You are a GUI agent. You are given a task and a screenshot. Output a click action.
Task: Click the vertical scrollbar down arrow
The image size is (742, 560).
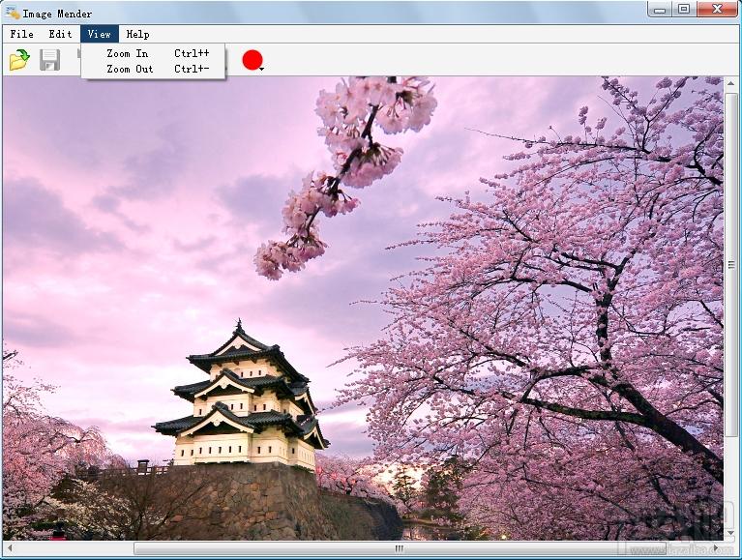pos(731,534)
